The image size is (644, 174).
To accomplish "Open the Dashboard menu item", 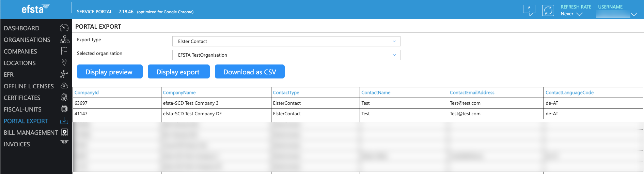I will point(21,28).
